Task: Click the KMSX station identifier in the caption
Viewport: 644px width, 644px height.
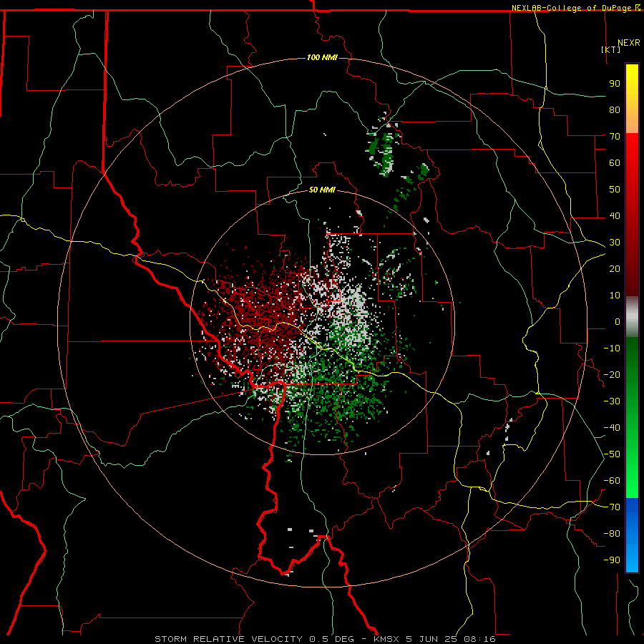Action: (386, 639)
